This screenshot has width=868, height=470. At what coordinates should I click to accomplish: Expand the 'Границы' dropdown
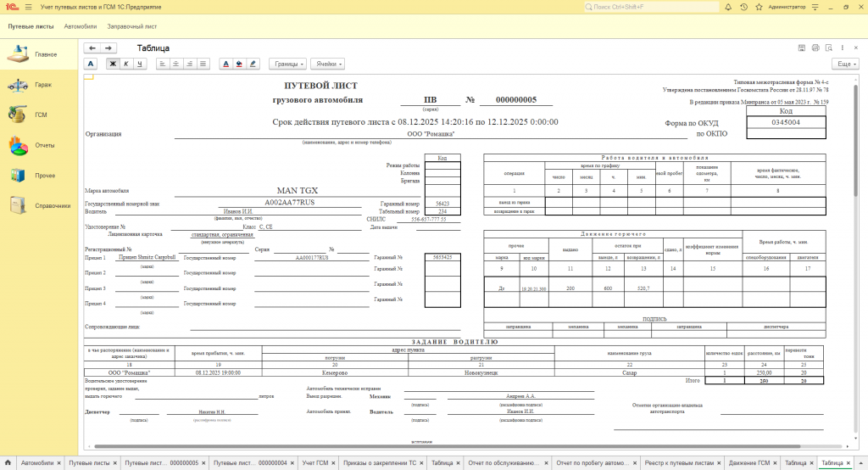coord(288,64)
